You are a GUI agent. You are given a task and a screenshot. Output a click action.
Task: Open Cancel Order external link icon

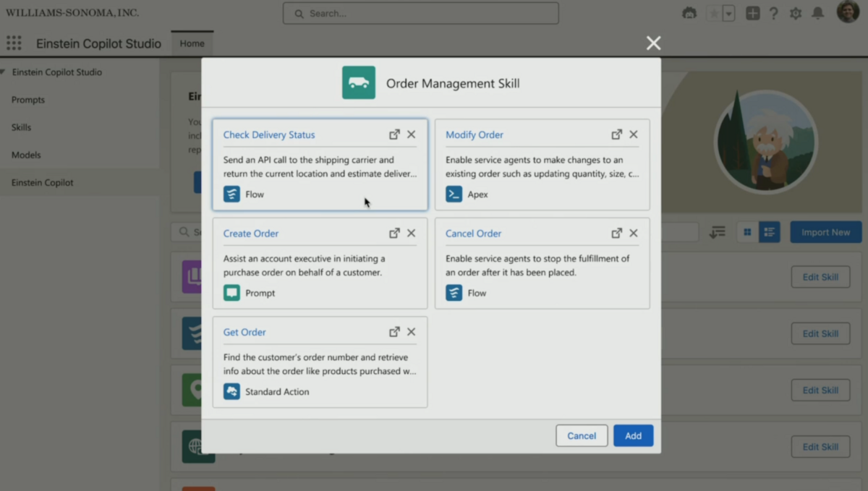pos(617,234)
